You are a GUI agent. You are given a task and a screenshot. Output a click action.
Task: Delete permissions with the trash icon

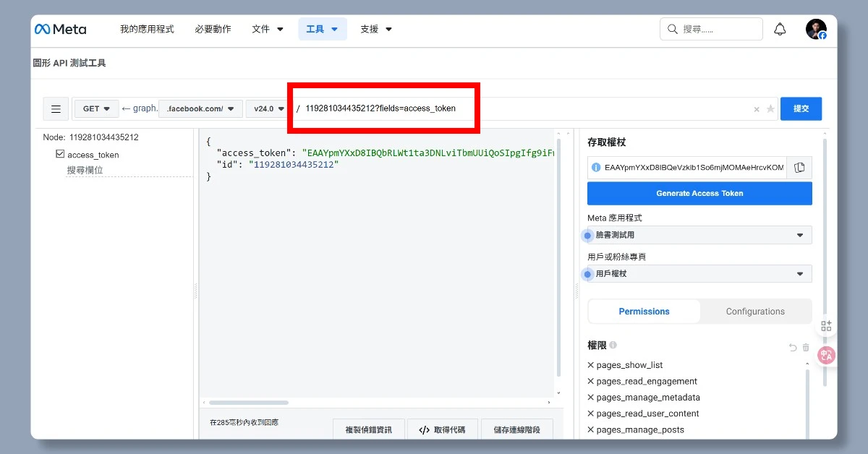[806, 347]
